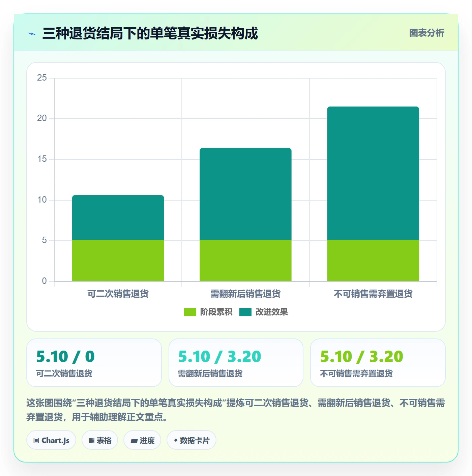The image size is (472, 476).
Task: Click the y-axis tick value 15
Action: tap(42, 159)
